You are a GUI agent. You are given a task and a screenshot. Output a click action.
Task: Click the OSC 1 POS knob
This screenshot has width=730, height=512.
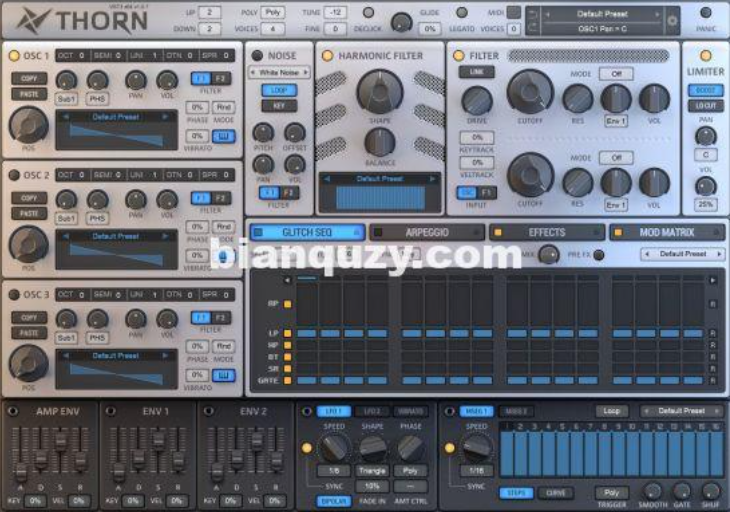(29, 126)
